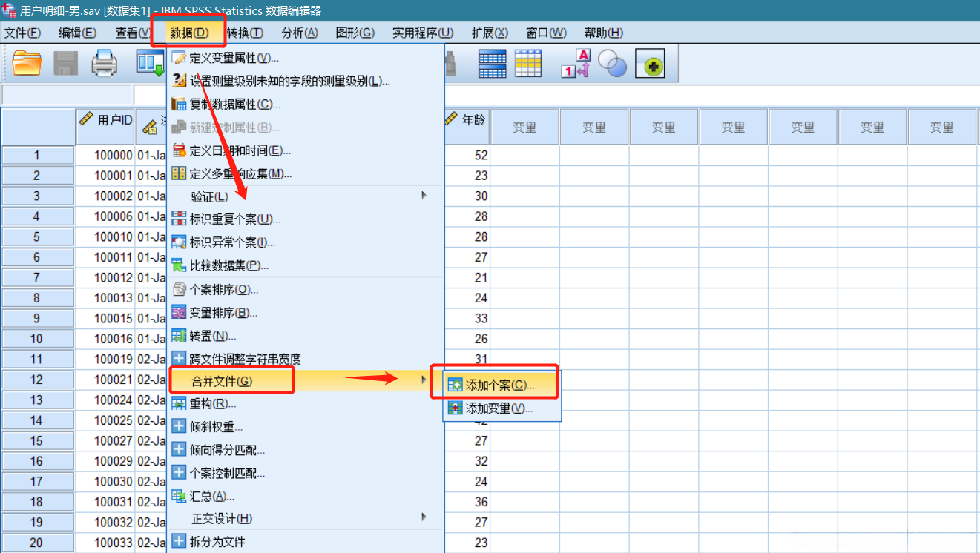Click the 用户ID cell 100027
Screen dimensions: 980x553
(x=105, y=440)
